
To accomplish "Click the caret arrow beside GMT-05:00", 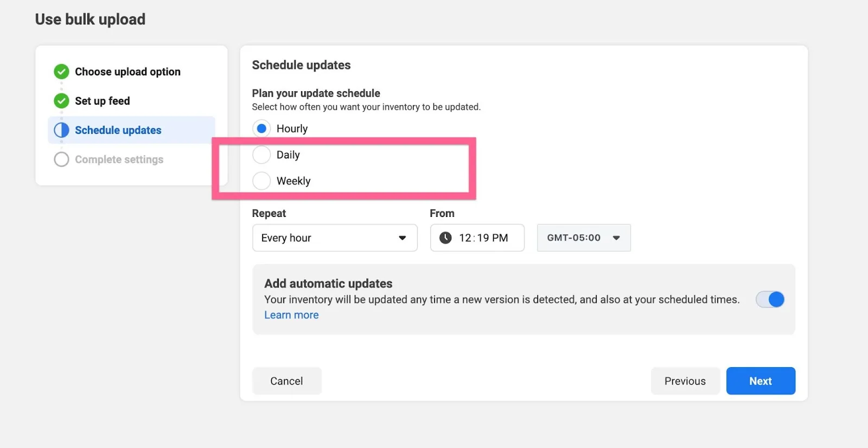I will tap(616, 238).
